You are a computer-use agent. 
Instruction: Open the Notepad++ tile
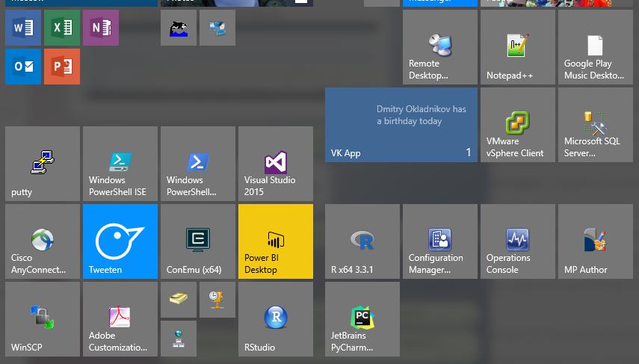tap(518, 47)
